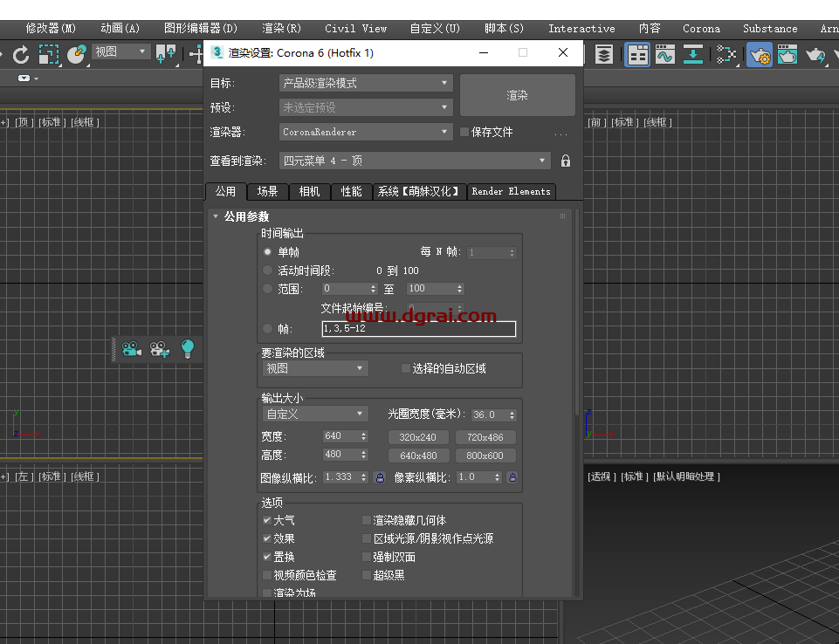Click the 640x480 preset button
This screenshot has width=839, height=644.
point(418,456)
